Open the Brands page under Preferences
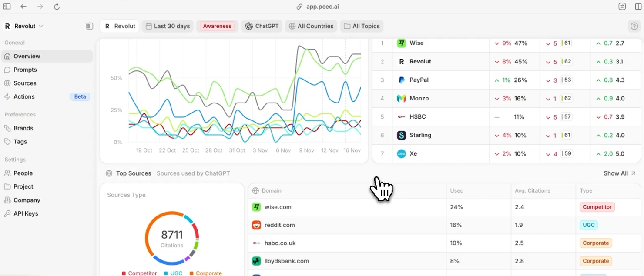644x276 pixels. tap(24, 128)
